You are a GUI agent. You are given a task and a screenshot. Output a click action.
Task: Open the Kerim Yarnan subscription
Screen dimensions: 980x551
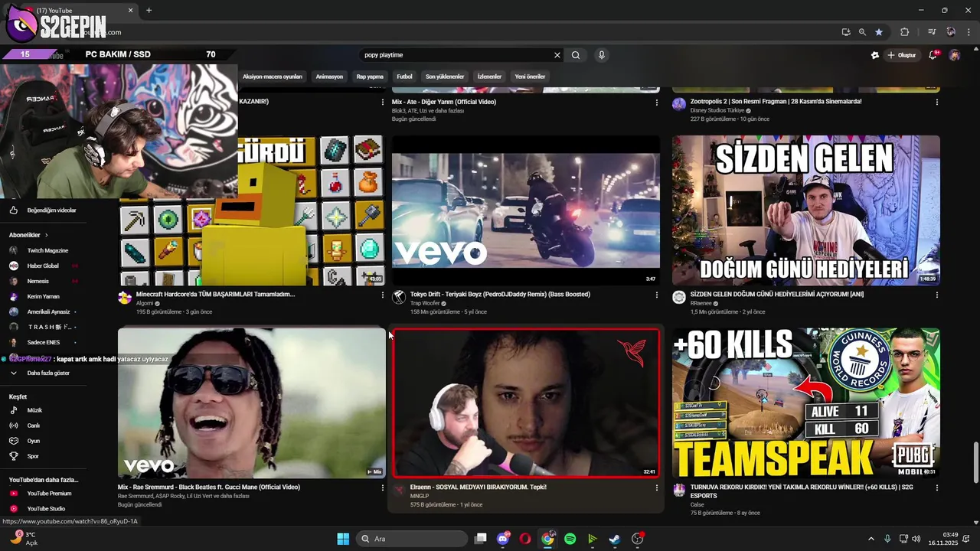pos(43,297)
